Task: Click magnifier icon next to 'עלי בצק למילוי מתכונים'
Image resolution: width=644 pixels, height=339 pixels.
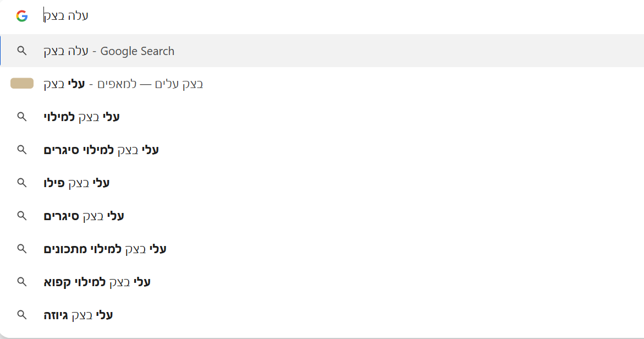Action: (x=22, y=249)
